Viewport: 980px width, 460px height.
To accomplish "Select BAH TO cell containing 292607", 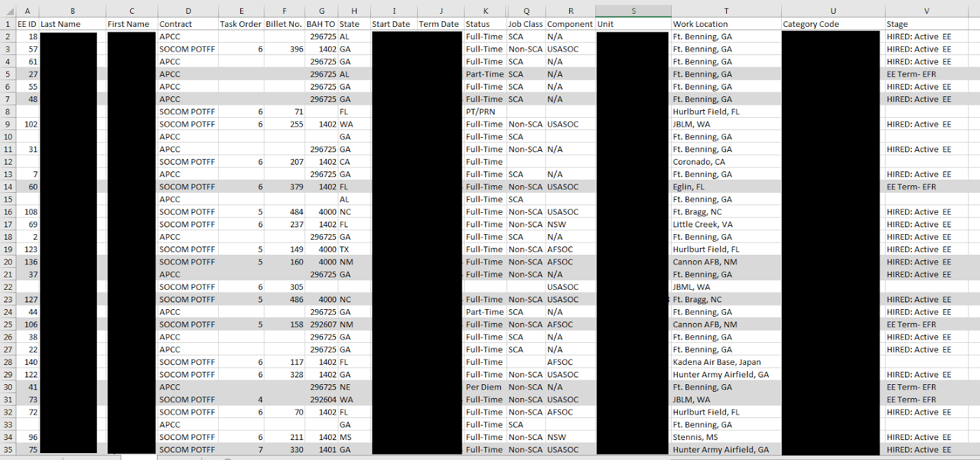I will coord(321,324).
